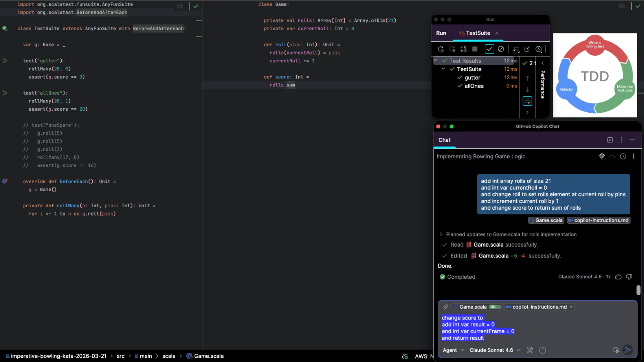Open the Agent mode dropdown
The height and width of the screenshot is (362, 644).
click(453, 350)
